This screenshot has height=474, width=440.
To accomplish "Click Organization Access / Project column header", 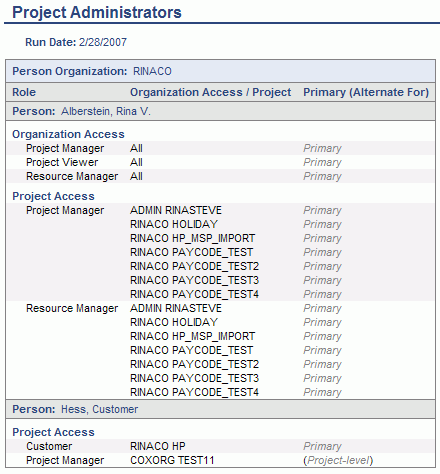I will [x=210, y=92].
